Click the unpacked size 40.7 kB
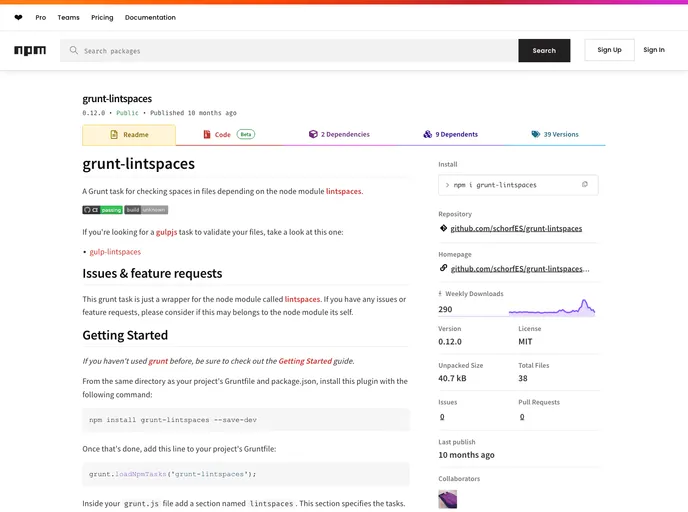This screenshot has width=688, height=512. tap(452, 378)
